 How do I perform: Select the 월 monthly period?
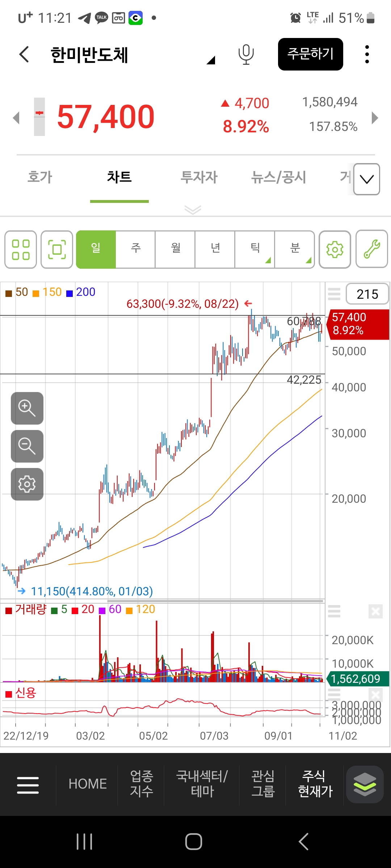[x=175, y=250]
